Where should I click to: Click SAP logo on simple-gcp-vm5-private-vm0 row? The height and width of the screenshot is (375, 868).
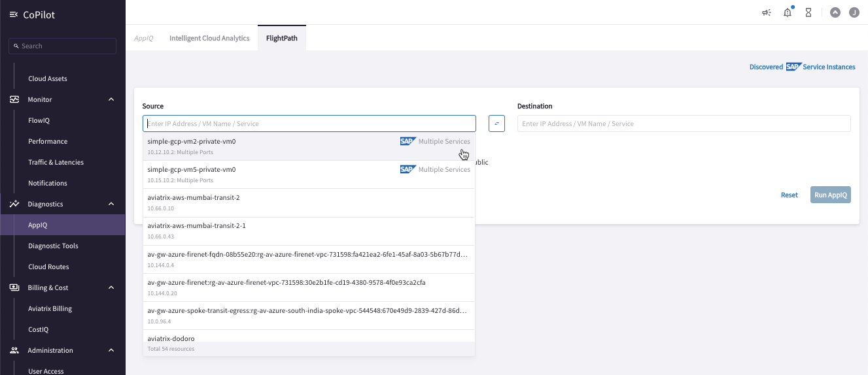[x=408, y=169]
